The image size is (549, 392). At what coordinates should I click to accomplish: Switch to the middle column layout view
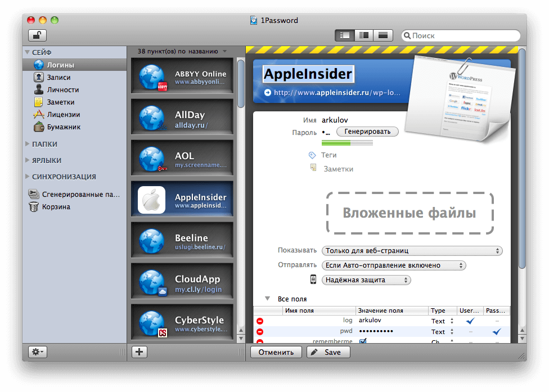click(x=364, y=35)
